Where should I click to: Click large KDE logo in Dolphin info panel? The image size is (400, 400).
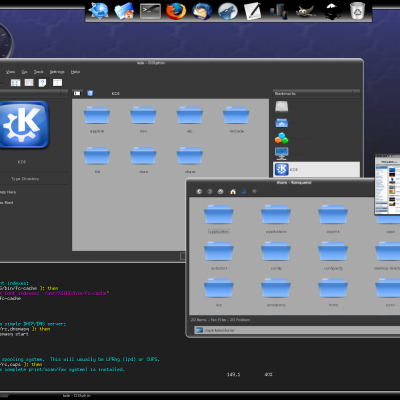pyautogui.click(x=23, y=124)
